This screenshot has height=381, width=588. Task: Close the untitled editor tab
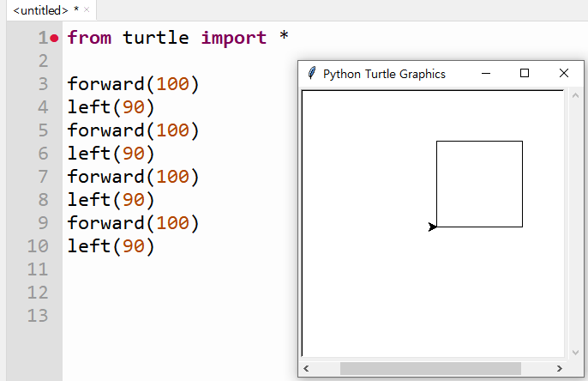coord(87,9)
